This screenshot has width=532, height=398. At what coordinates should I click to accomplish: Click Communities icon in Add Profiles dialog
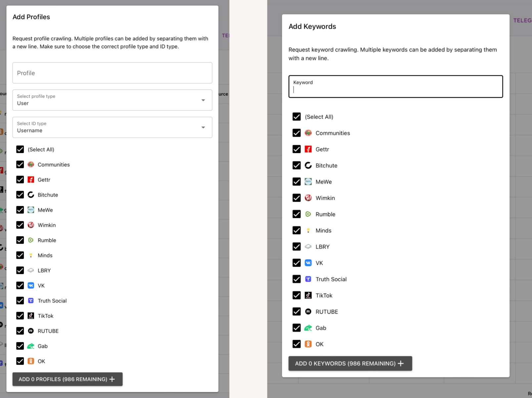pos(31,165)
